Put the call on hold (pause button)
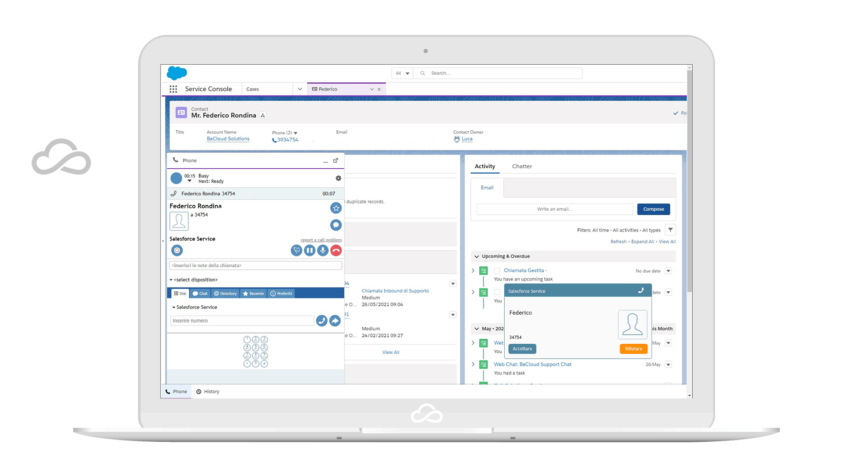 point(310,251)
